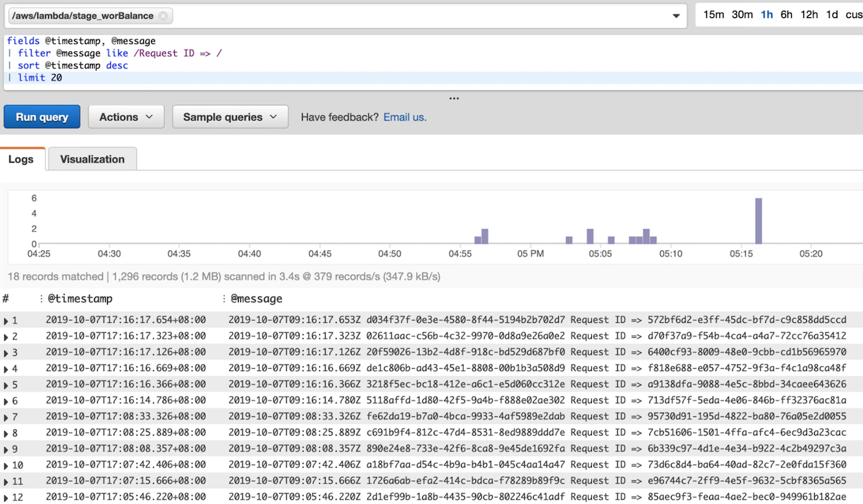Switch to the Visualization tab
863x504 pixels.
91,158
